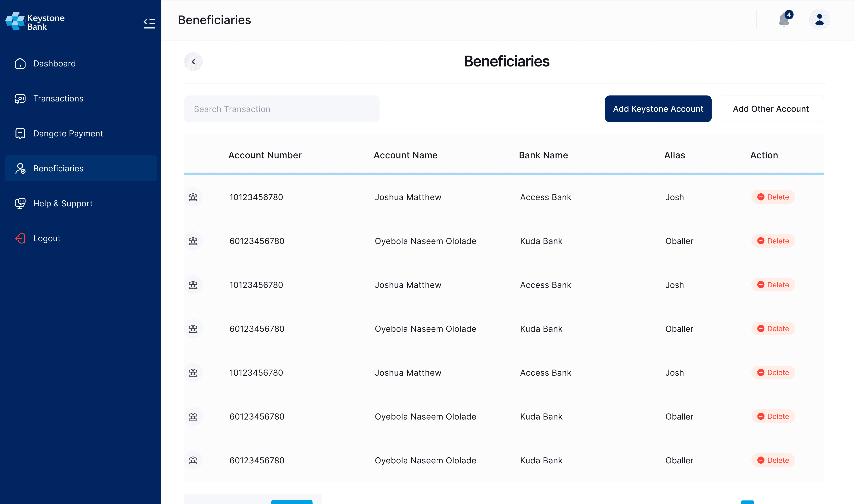Click account number 60123456780 in the seventh row
854x504 pixels.
(257, 460)
